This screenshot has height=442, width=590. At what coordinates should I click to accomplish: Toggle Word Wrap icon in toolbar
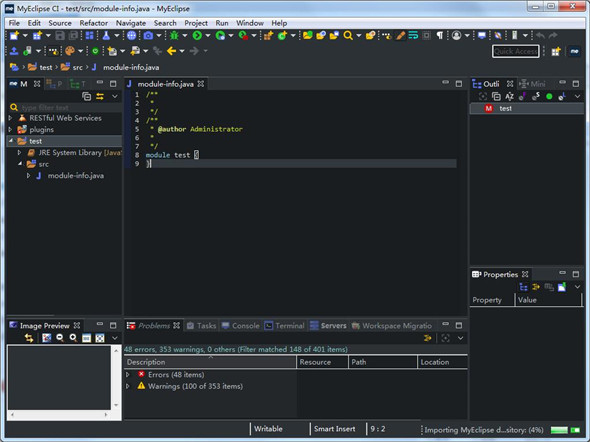tap(414, 35)
